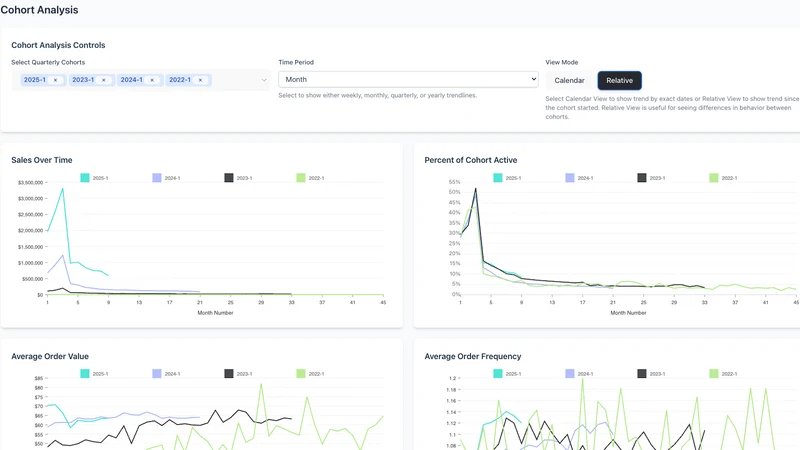The width and height of the screenshot is (800, 450).
Task: Click the $3,500,000 axis label in Sales chart
Action: [31, 182]
